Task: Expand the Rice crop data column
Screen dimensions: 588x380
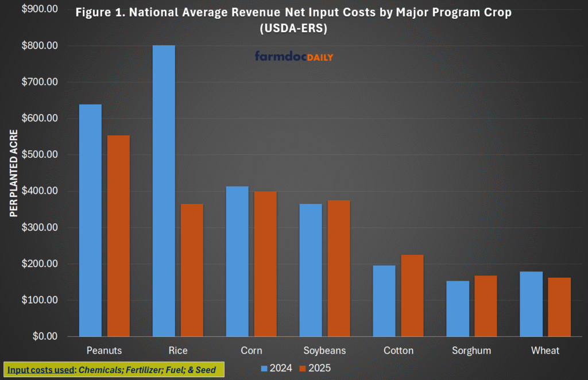Action: coord(178,350)
